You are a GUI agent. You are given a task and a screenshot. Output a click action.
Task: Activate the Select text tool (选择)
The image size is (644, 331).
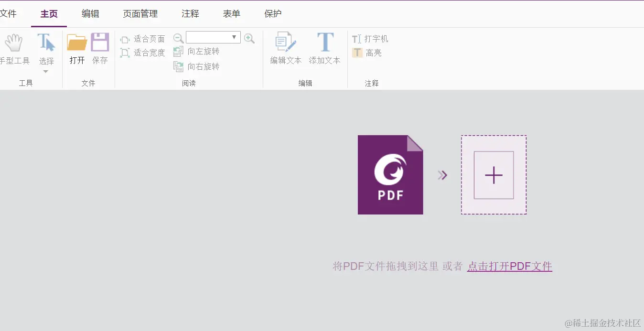(46, 49)
